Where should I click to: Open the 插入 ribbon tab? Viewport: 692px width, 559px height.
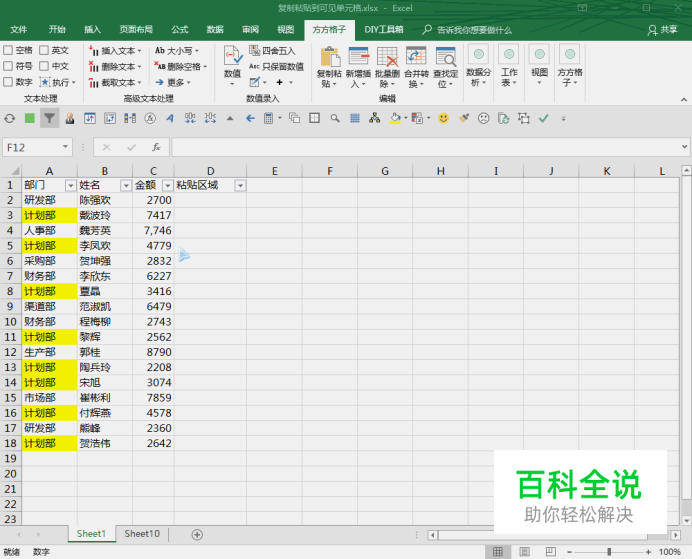pos(92,30)
